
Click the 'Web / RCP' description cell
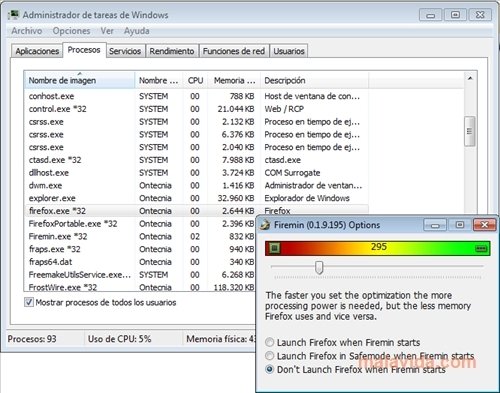[x=284, y=109]
